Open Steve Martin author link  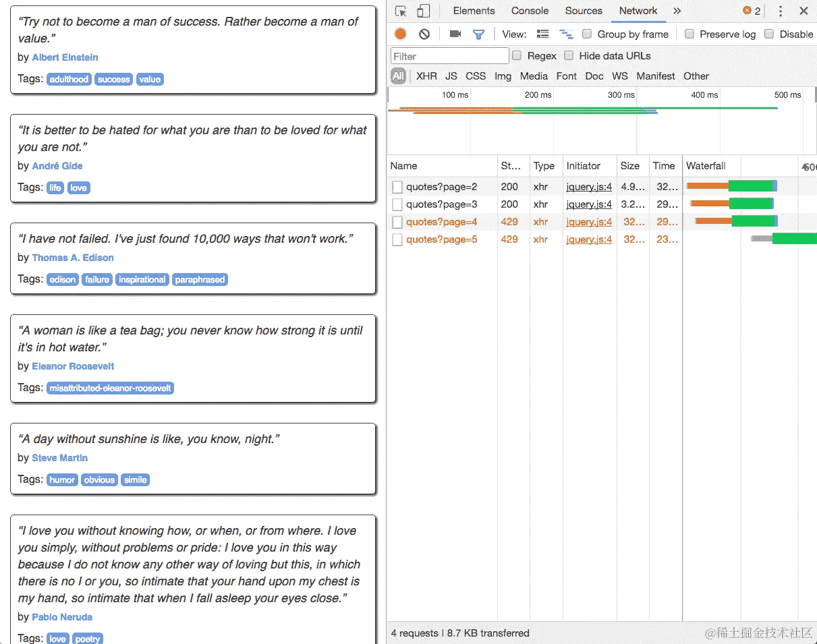[x=60, y=458]
